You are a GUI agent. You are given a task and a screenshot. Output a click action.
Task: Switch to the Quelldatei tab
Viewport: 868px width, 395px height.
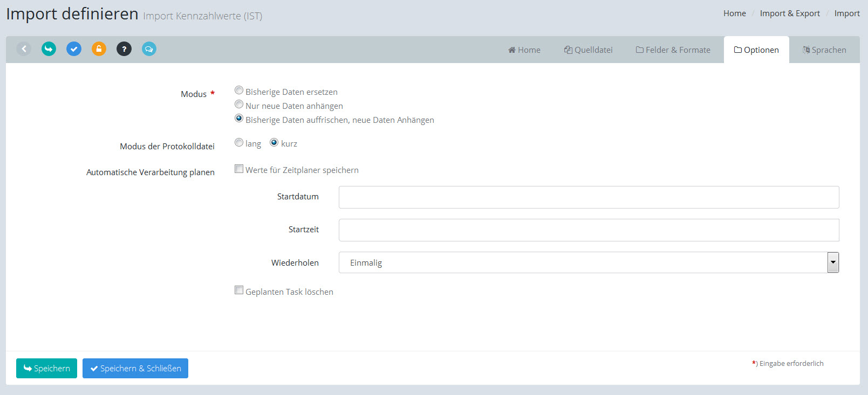point(588,50)
